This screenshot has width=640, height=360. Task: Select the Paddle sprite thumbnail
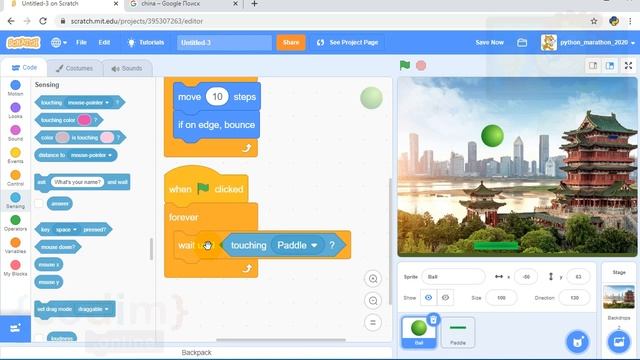pos(458,332)
